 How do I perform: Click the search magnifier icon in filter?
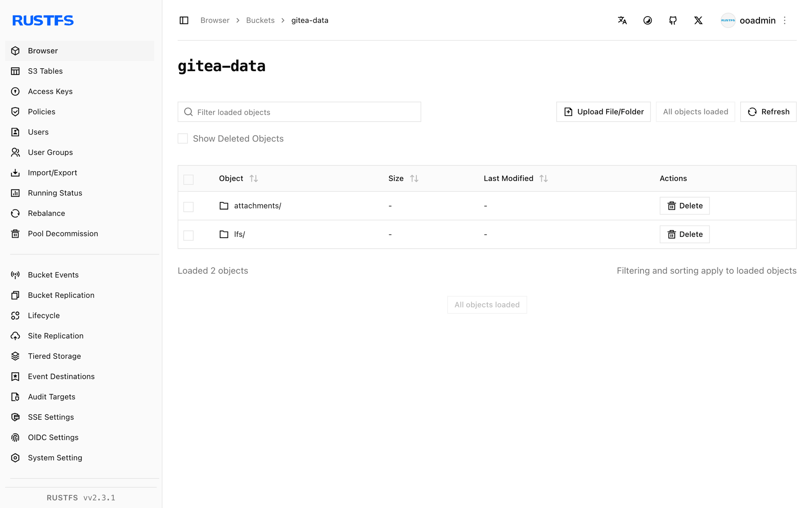(x=188, y=112)
